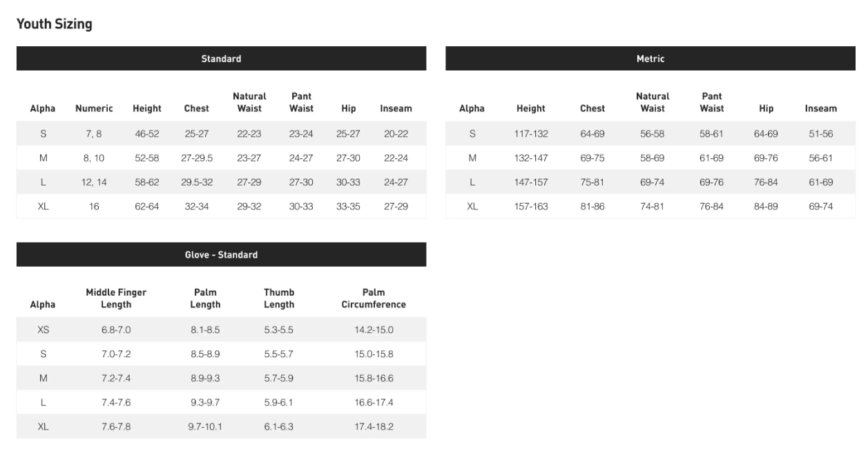
Task: Select the metric height value 117-132
Action: 530,134
